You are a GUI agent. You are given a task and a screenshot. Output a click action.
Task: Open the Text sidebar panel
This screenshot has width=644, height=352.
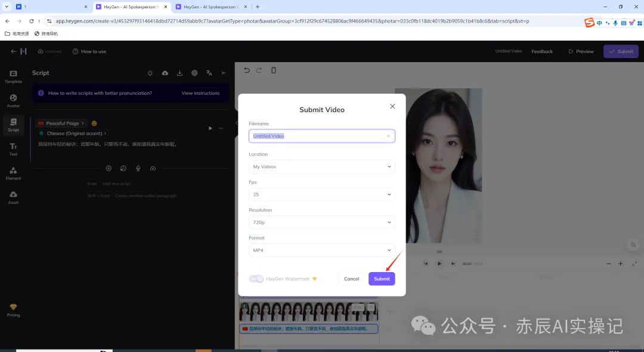(x=13, y=149)
